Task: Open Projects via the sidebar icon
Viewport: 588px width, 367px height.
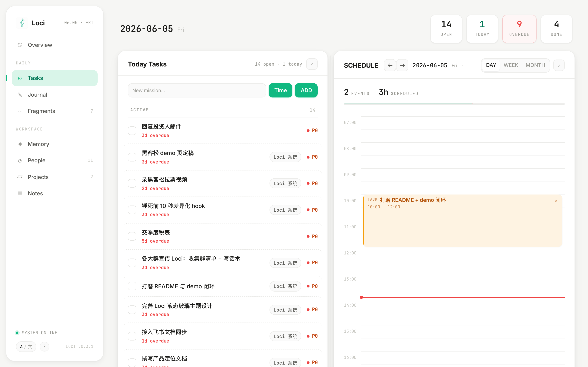Action: pos(20,177)
